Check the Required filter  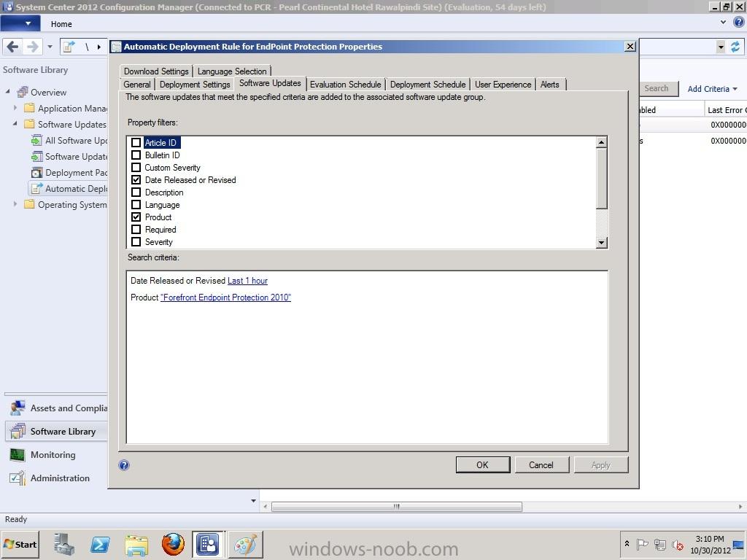(x=136, y=229)
